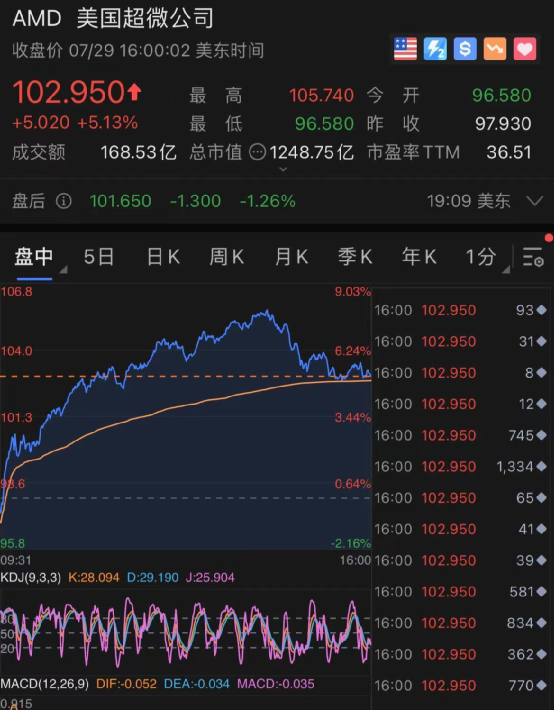
Task: Tap the 市盈率TTM value 36.51
Action: coord(509,153)
